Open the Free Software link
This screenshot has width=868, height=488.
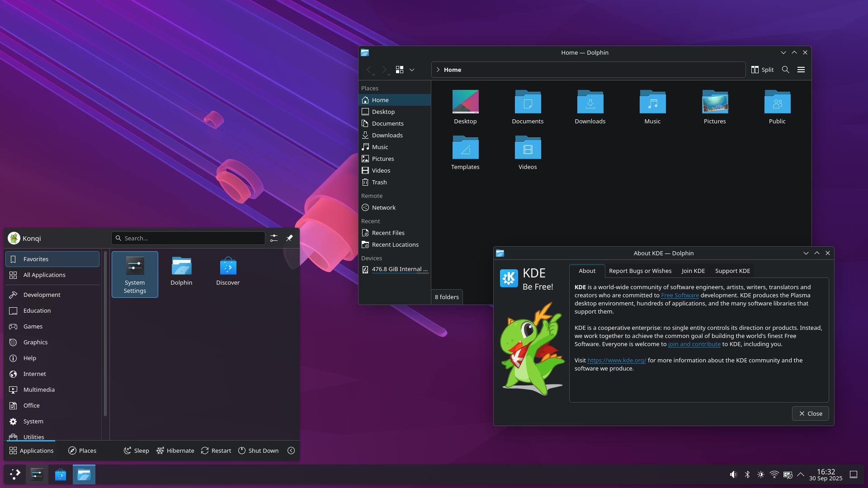point(679,295)
